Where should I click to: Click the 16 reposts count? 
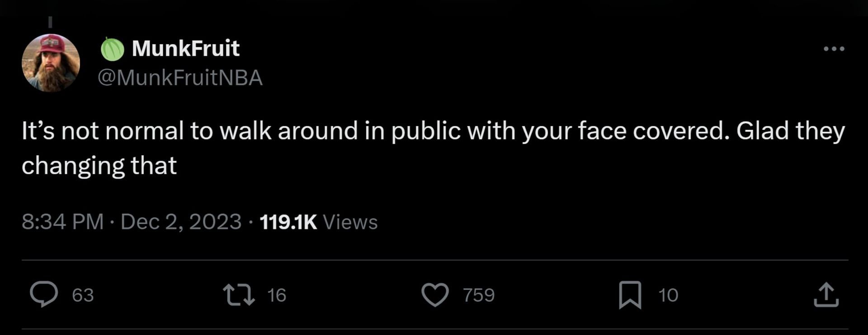click(x=276, y=295)
